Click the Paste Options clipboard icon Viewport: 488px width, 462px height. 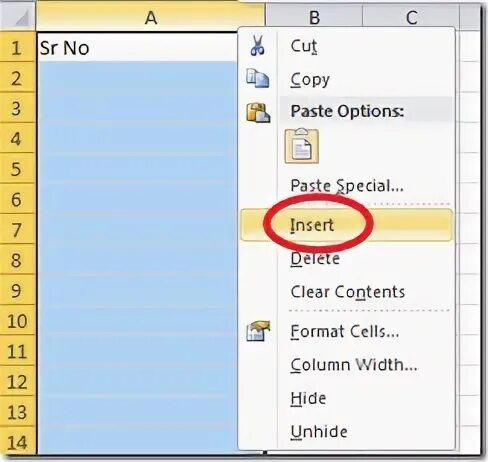(258, 112)
